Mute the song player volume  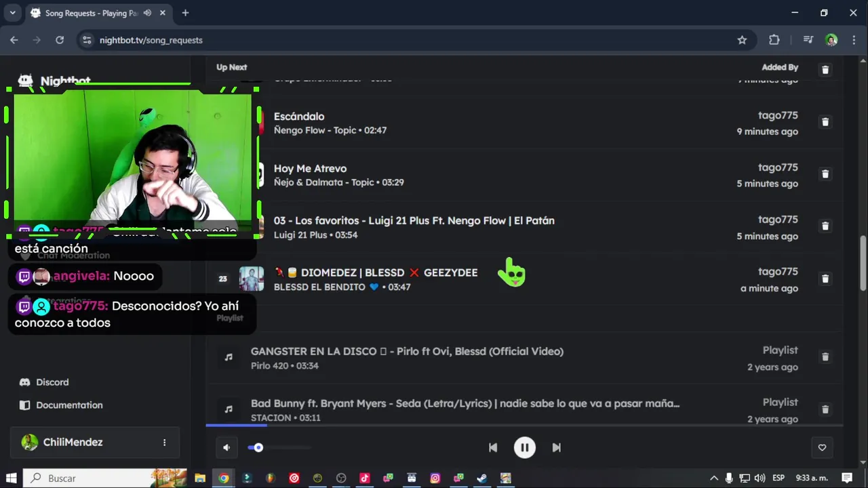pyautogui.click(x=226, y=447)
